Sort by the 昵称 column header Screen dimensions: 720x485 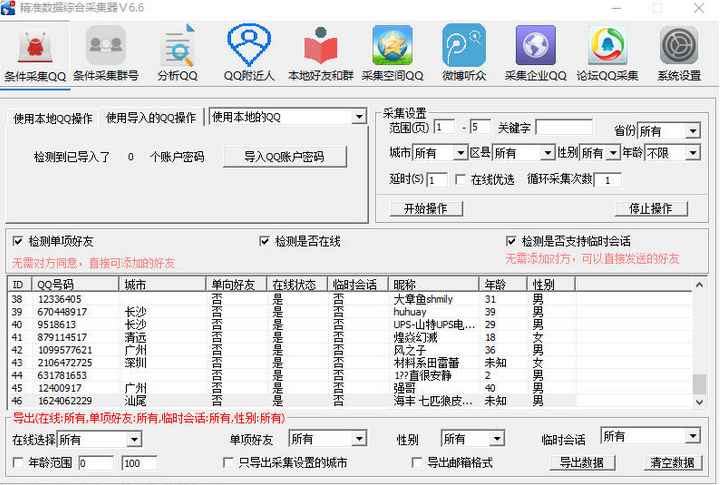434,285
